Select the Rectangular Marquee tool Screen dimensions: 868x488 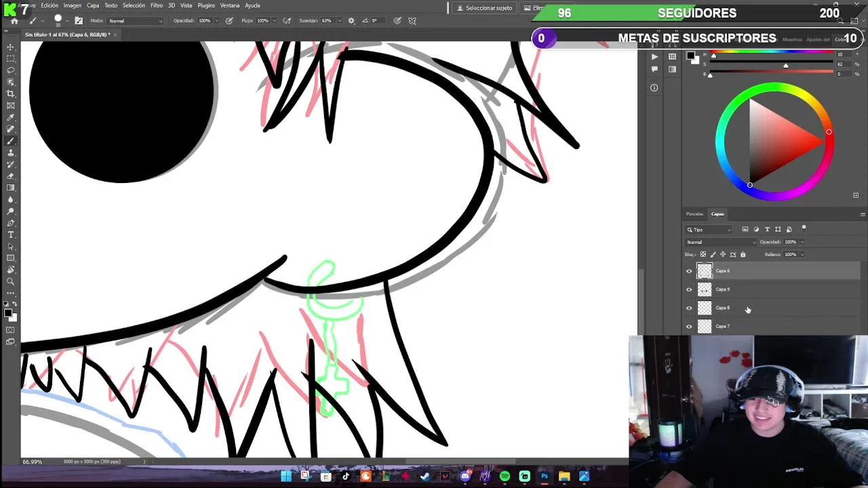[x=10, y=58]
